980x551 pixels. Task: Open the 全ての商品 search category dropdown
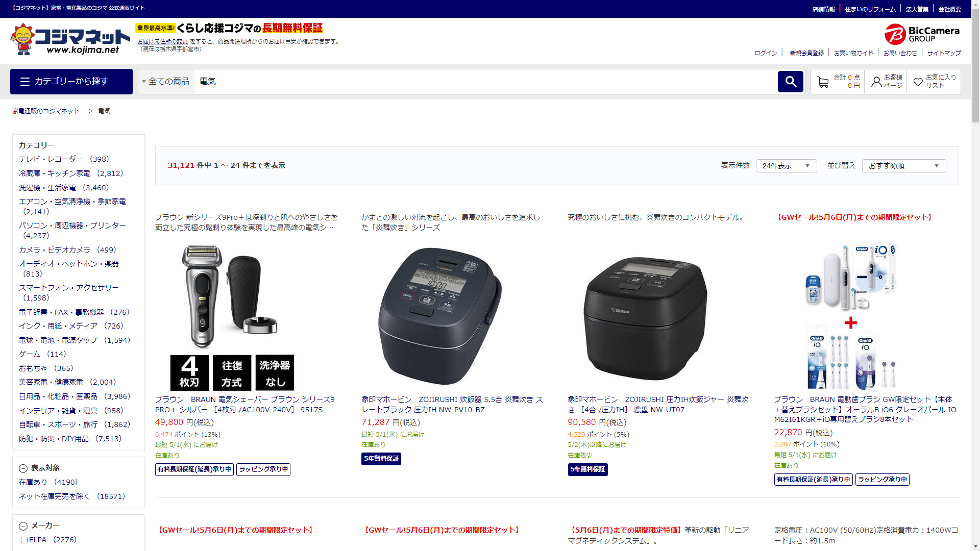[x=166, y=82]
